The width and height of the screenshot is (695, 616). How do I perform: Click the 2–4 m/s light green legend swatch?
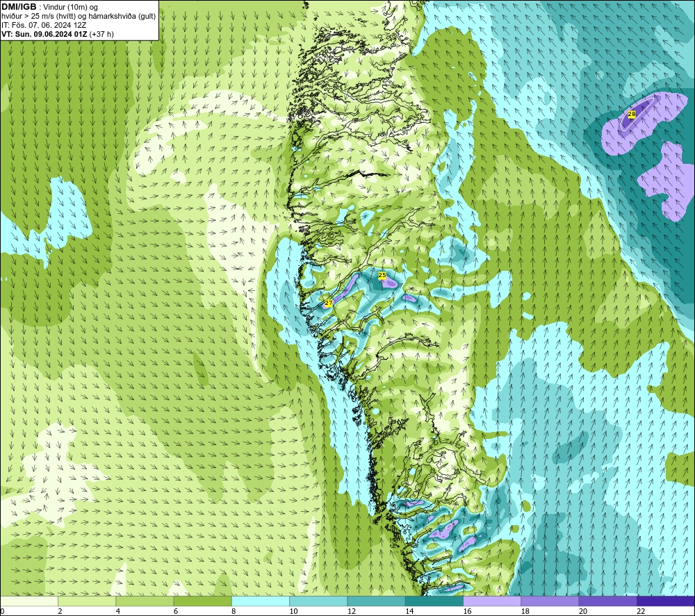coord(87,601)
